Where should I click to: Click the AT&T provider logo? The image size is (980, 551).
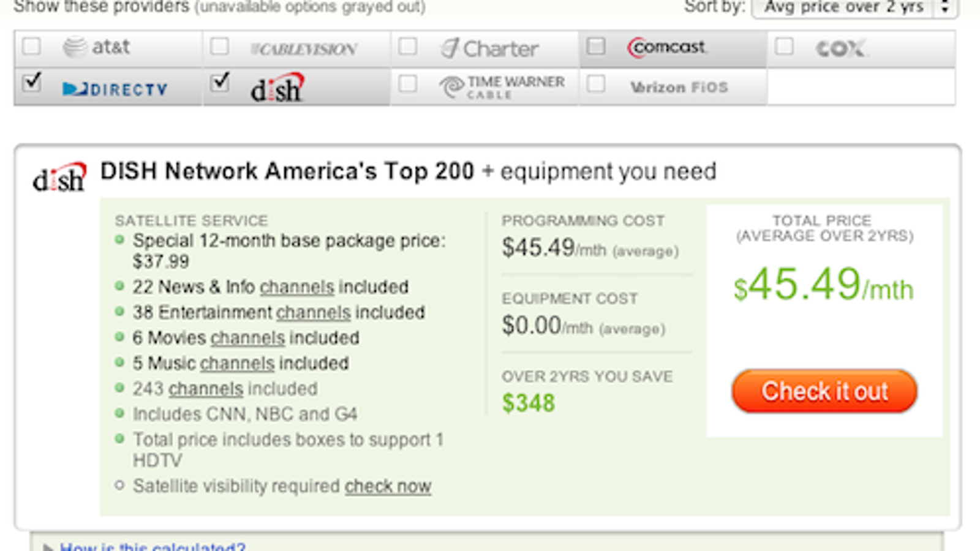(96, 47)
